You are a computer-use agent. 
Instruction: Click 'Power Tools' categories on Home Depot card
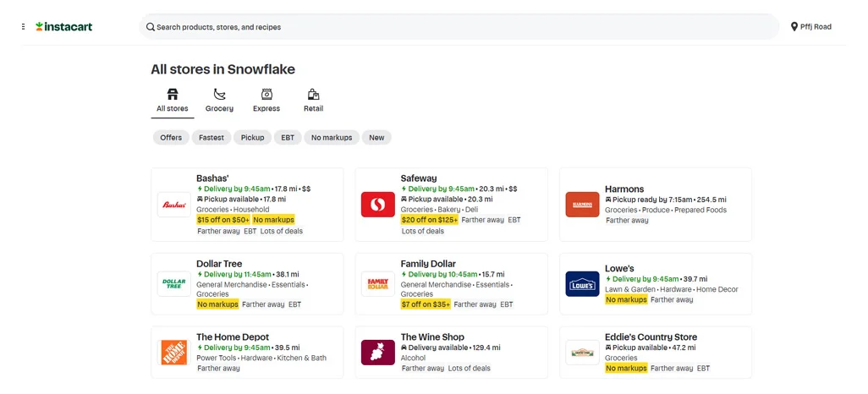pos(262,358)
